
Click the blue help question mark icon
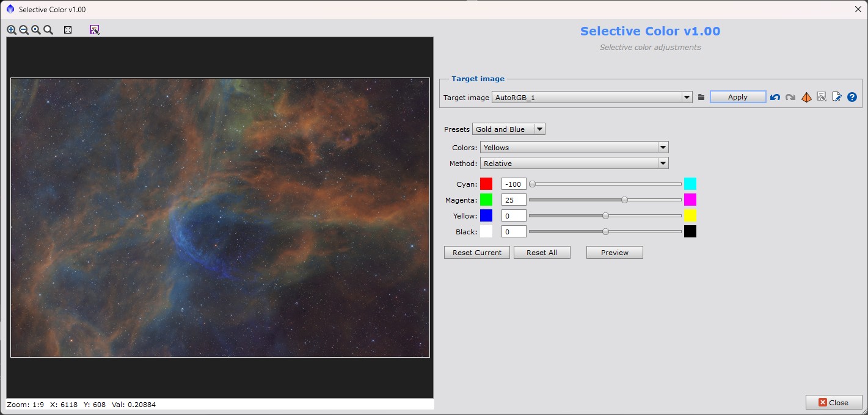(x=852, y=97)
